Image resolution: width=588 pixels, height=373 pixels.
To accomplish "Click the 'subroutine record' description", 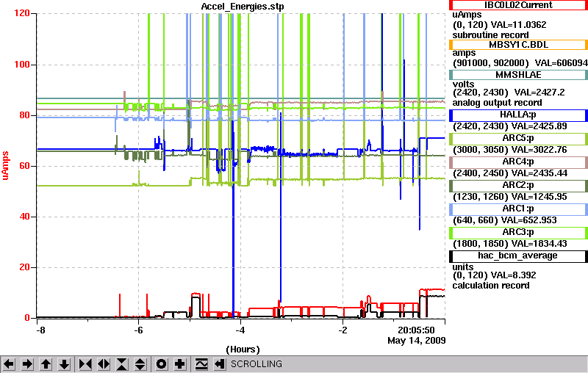I will pos(490,35).
